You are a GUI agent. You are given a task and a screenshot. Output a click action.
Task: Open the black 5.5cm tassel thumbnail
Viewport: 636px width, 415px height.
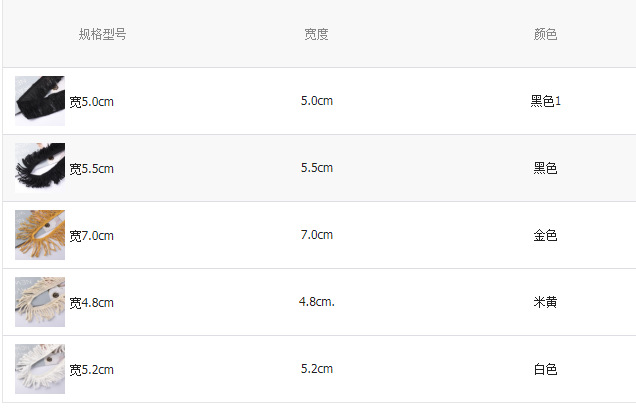(x=40, y=168)
